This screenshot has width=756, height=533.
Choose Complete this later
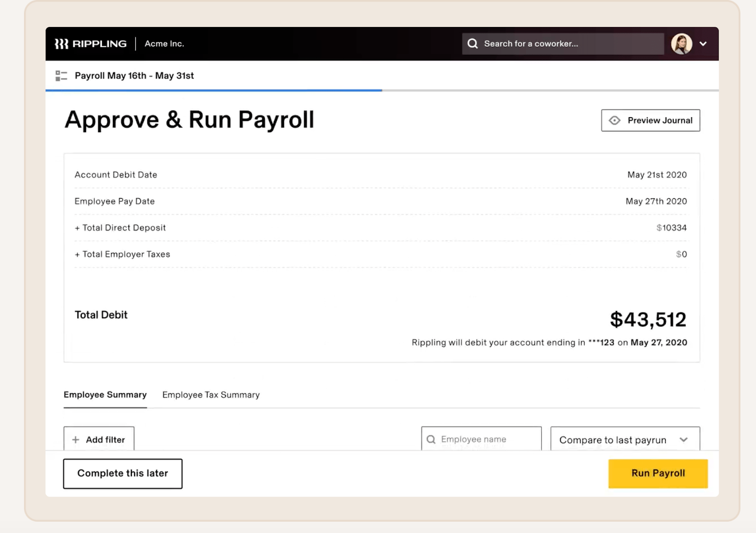[x=122, y=474]
